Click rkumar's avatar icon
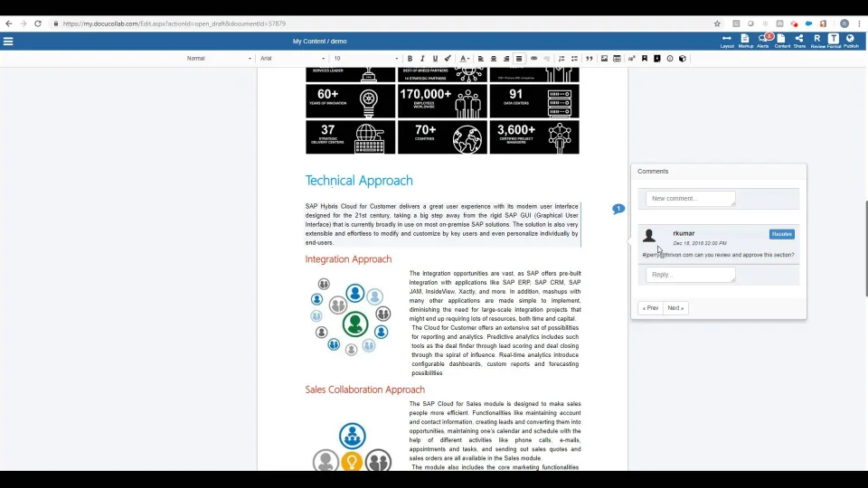This screenshot has height=488, width=868. point(649,236)
